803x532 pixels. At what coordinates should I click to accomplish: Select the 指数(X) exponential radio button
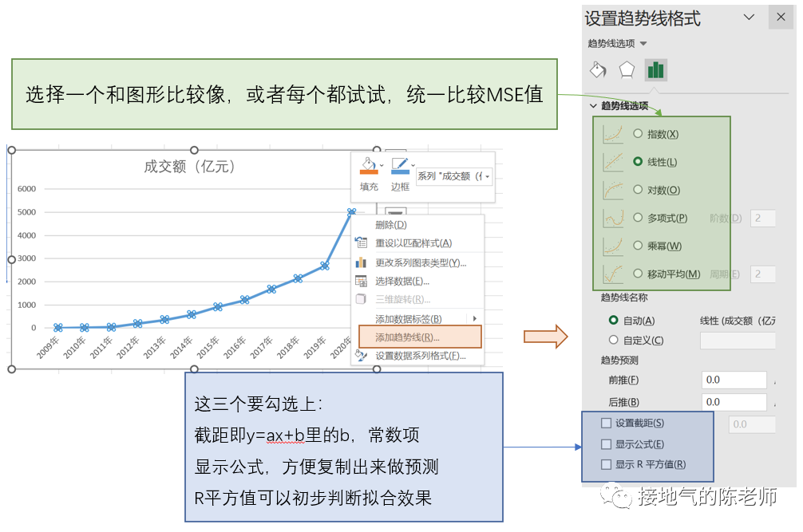(x=638, y=133)
